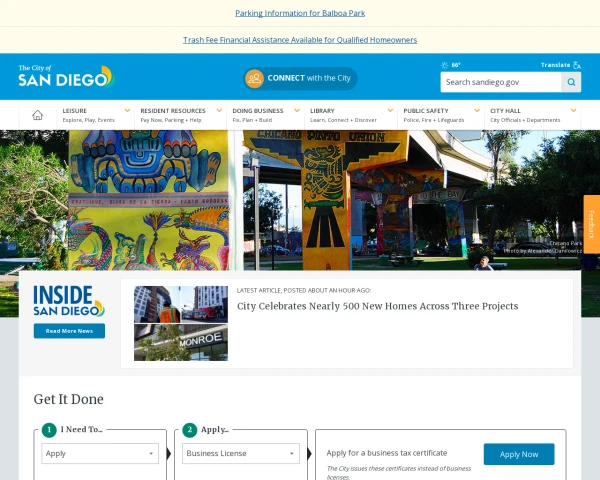Image resolution: width=600 pixels, height=480 pixels.
Task: Click the 66° temperature reading
Action: click(456, 65)
